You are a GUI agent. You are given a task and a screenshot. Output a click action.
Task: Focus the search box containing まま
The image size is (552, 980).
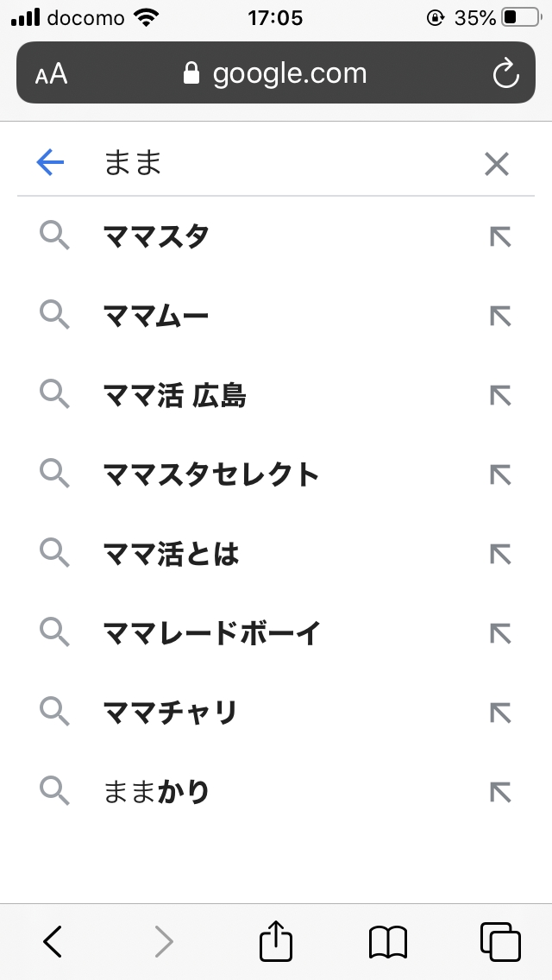pyautogui.click(x=276, y=163)
